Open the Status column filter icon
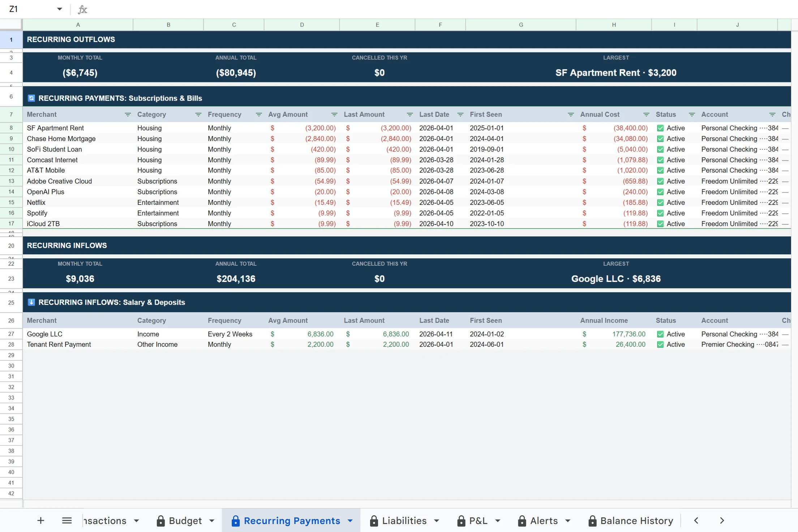 (692, 115)
